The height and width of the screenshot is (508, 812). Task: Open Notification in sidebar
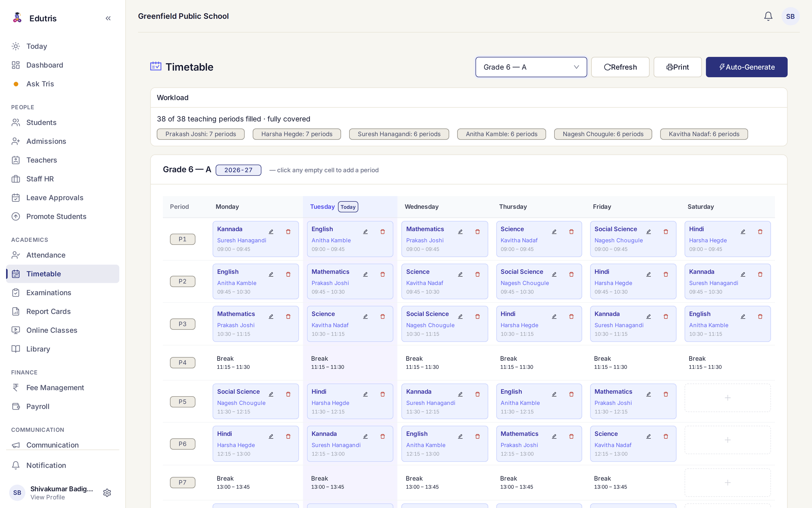click(63, 465)
